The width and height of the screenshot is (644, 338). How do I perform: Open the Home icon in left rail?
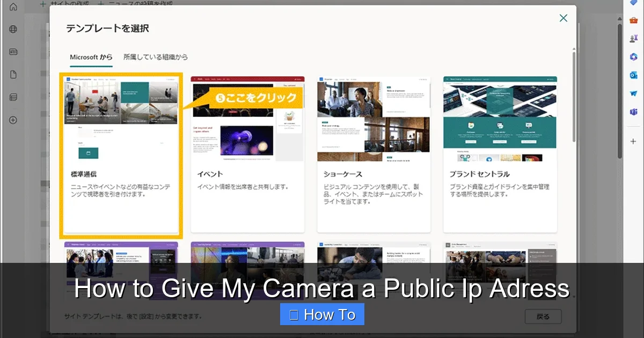[13, 7]
